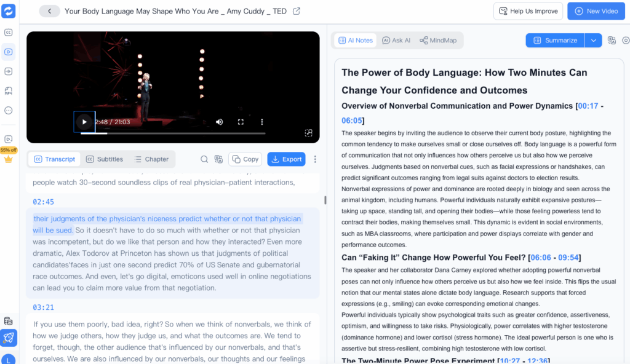Viewport: 630px width, 364px height.
Task: Open the more options circle in sidebar
Action: (x=9, y=111)
